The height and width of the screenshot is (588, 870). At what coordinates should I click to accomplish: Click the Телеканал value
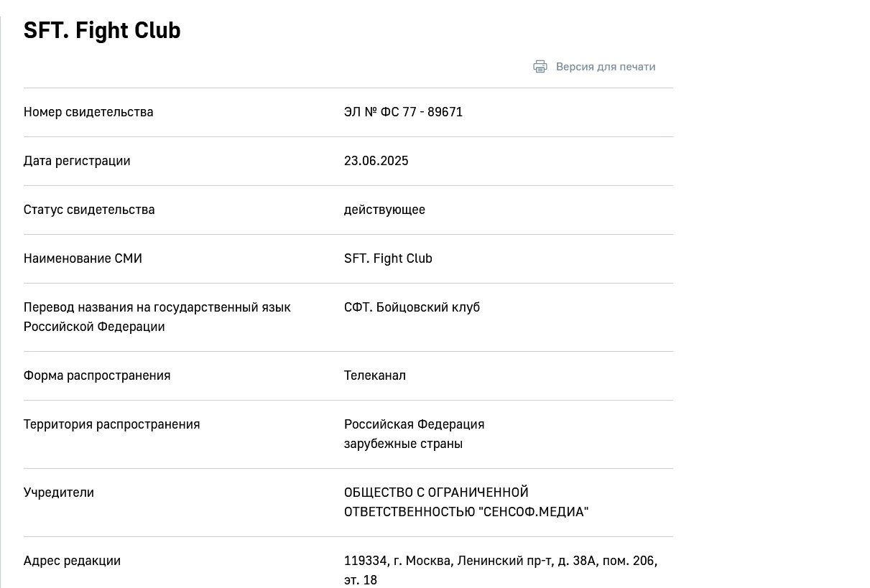(375, 375)
